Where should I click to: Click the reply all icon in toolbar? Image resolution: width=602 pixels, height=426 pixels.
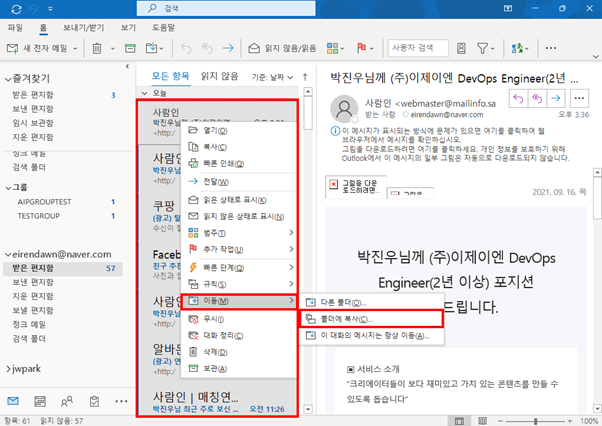[207, 48]
